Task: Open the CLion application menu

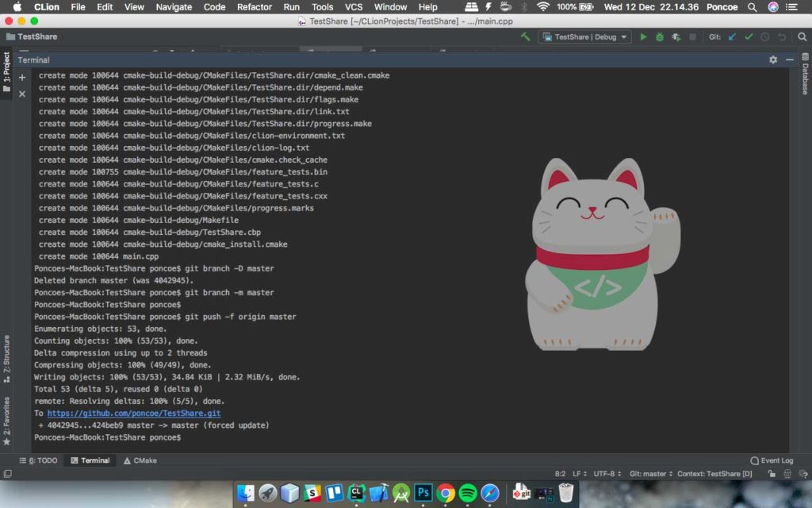Action: tap(47, 7)
